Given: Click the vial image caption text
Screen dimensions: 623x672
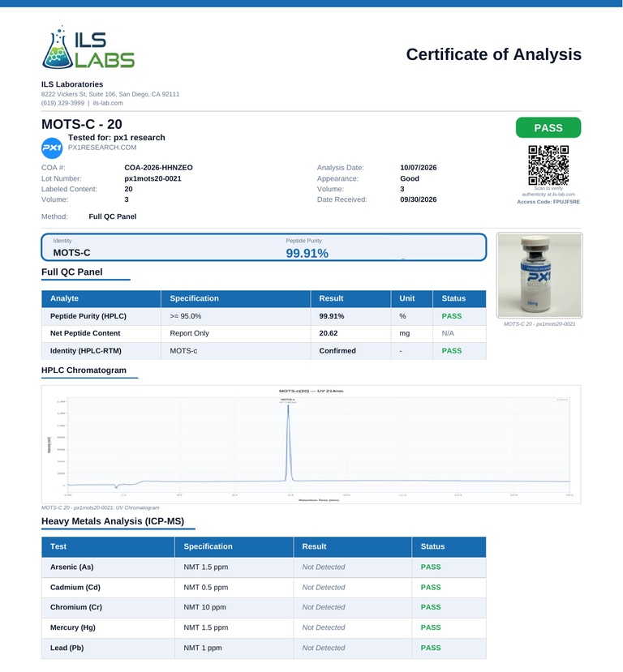Looking at the screenshot, I should 539,324.
